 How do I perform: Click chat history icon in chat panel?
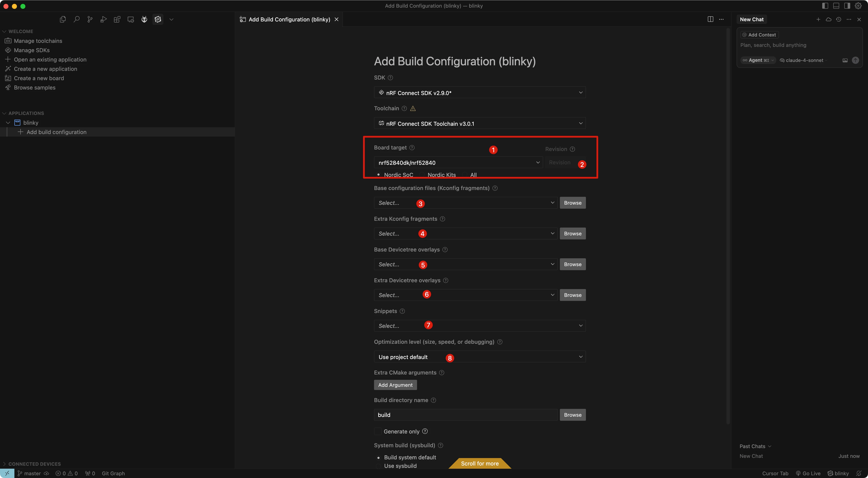[838, 19]
